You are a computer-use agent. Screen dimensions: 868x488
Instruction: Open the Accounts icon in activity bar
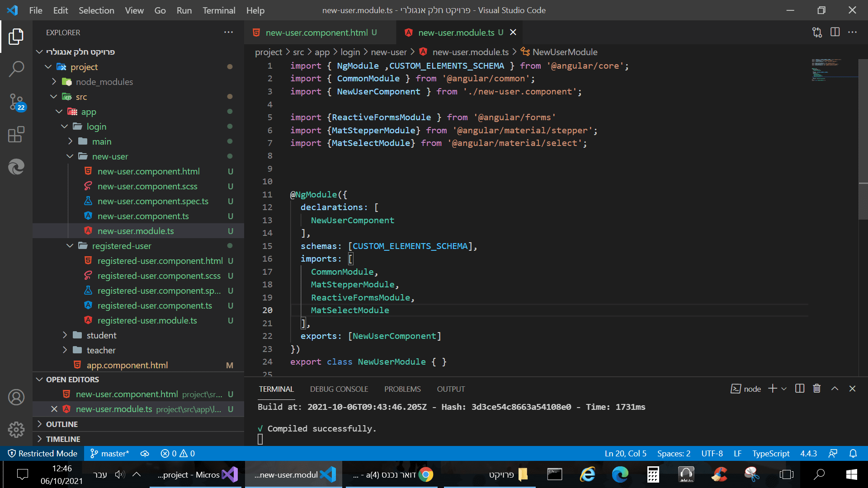(16, 397)
